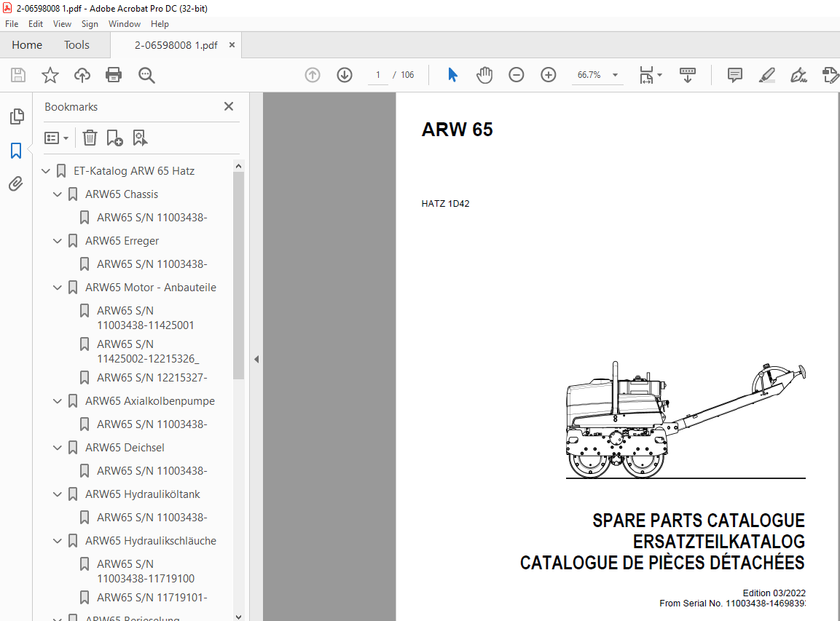840x621 pixels.
Task: Open bookmark ARW65 S/N 11425002-12215326_
Action: (x=148, y=352)
